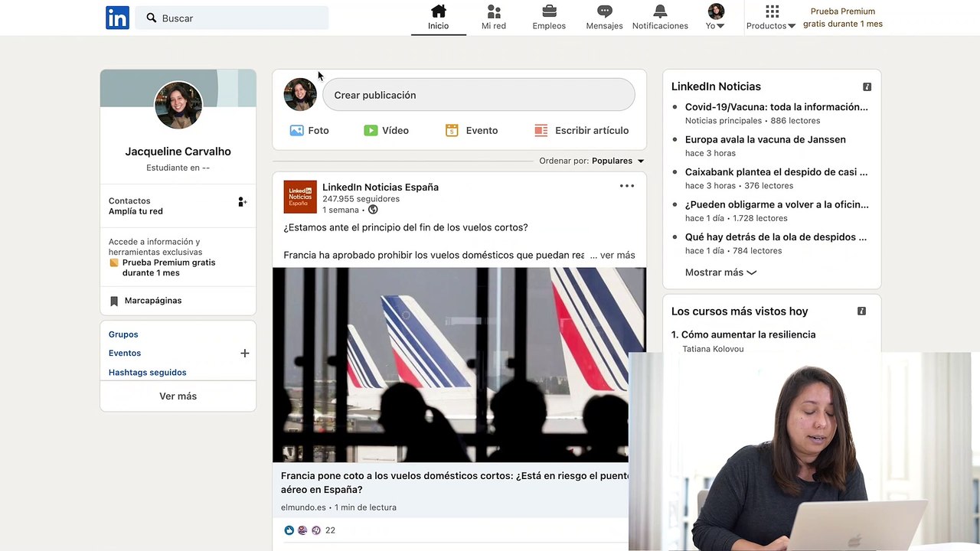Open the Empleos briefcase icon

pyautogui.click(x=549, y=11)
